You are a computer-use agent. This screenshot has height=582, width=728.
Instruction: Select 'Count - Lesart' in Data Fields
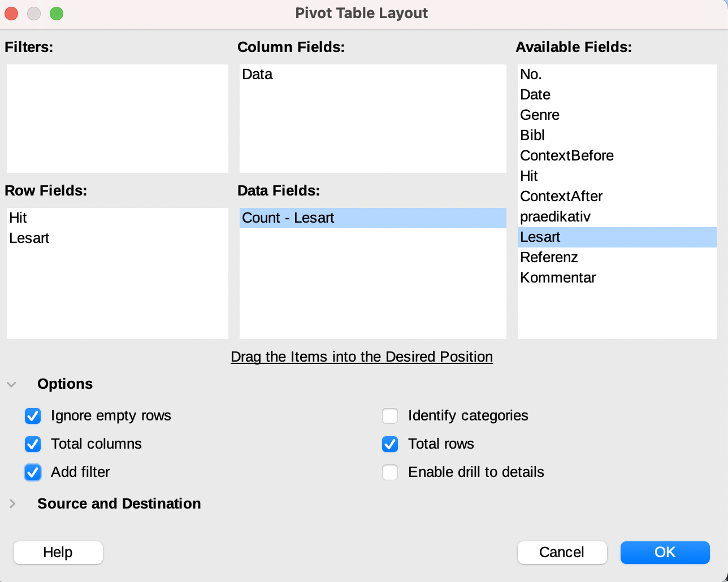(x=373, y=218)
